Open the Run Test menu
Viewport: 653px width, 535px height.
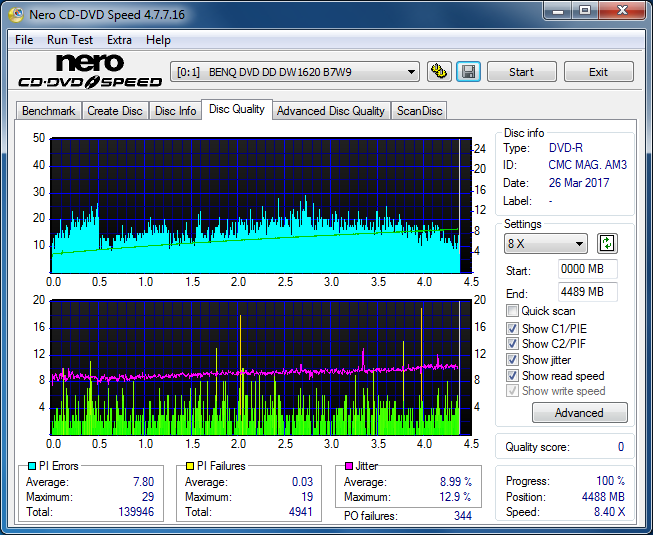70,40
